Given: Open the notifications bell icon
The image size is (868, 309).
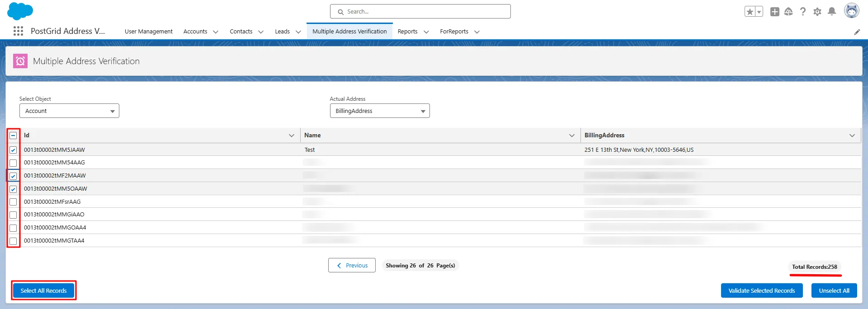Looking at the screenshot, I should point(832,12).
